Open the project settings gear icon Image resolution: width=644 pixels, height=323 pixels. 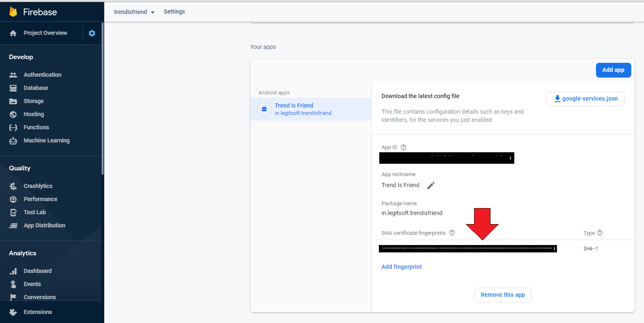click(92, 33)
